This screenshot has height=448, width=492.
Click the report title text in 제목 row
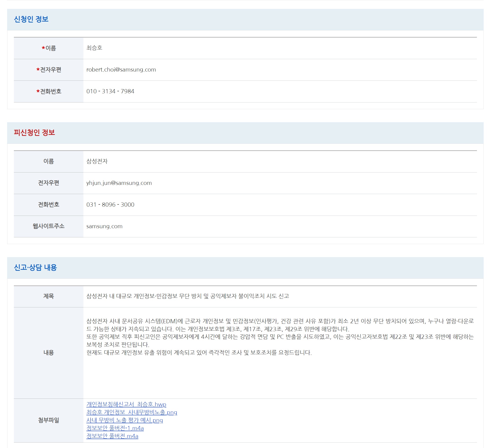(x=188, y=296)
